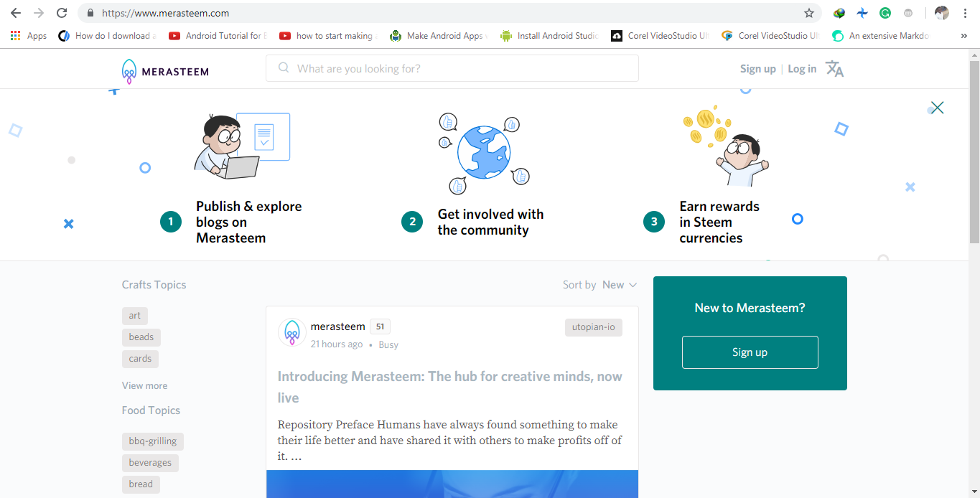The image size is (980, 498).
Task: Click the '21 hours ago' timestamp
Action: (x=337, y=344)
